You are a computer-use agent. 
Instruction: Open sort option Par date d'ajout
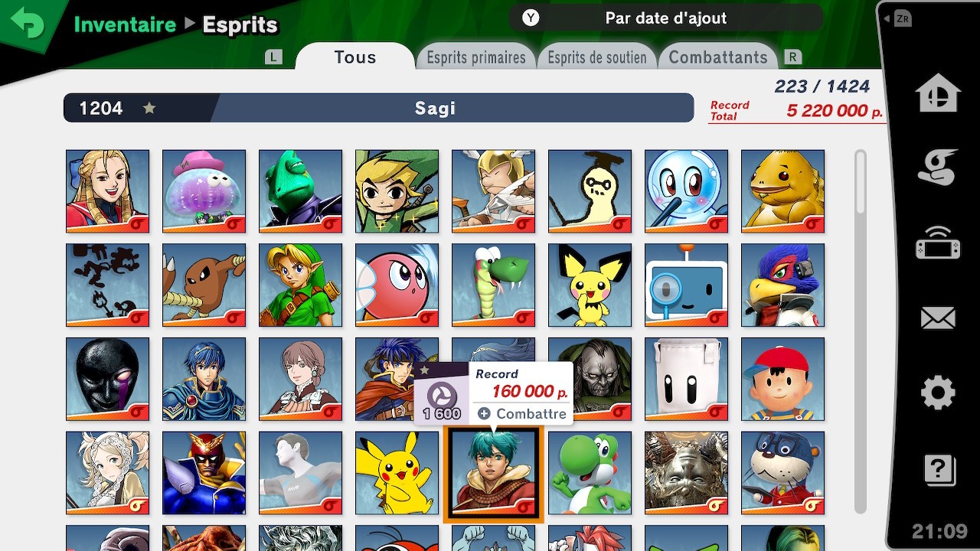point(666,18)
